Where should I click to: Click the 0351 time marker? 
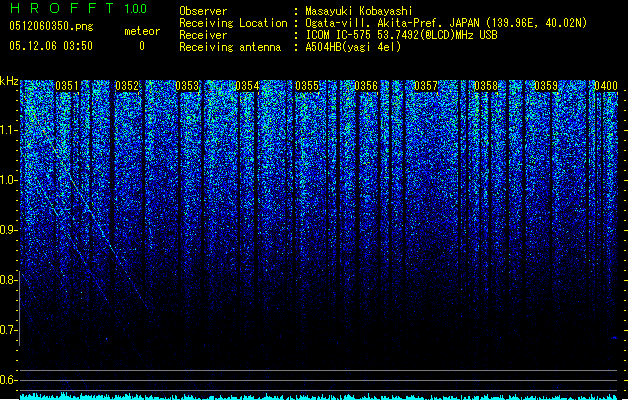coord(67,86)
